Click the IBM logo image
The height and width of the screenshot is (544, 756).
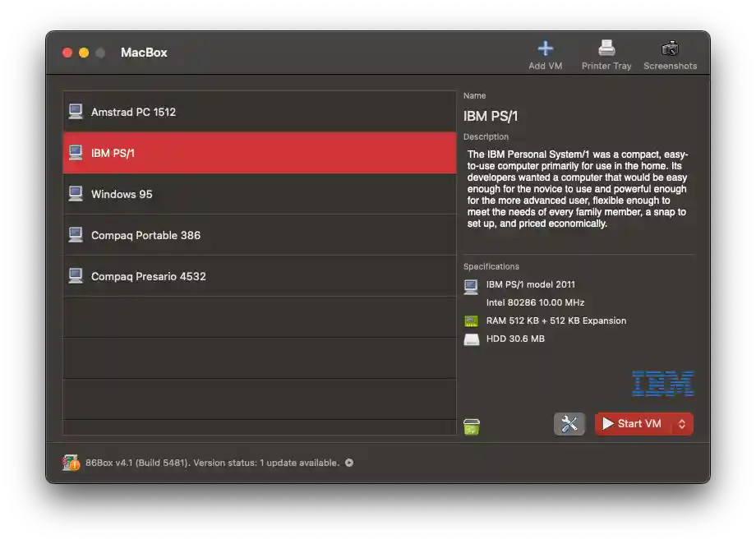coord(663,384)
